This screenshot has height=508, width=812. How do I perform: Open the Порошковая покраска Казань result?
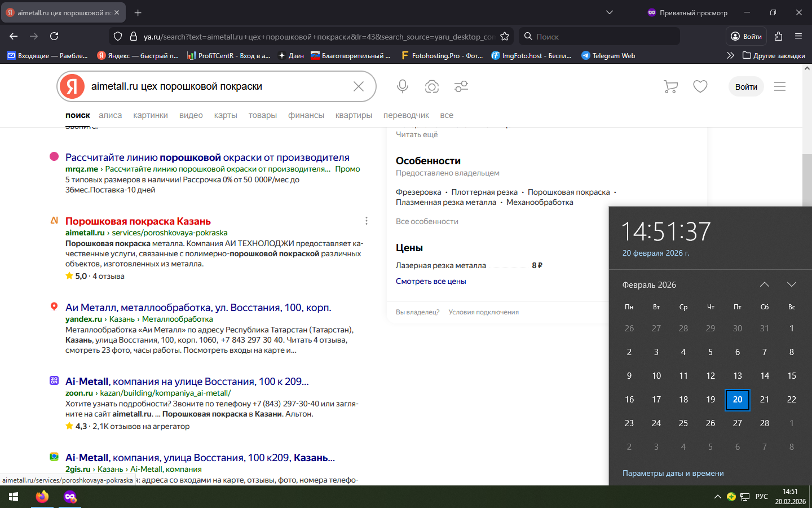[x=138, y=221]
